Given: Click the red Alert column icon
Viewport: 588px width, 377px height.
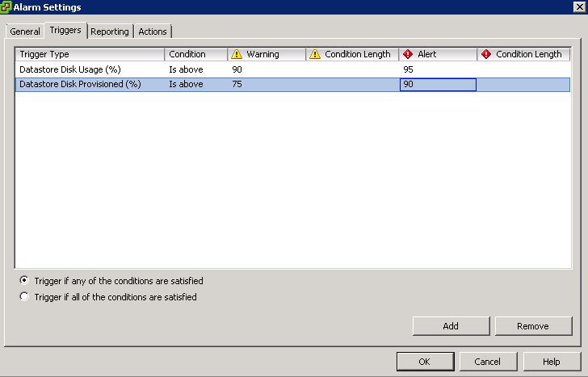Looking at the screenshot, I should [407, 54].
